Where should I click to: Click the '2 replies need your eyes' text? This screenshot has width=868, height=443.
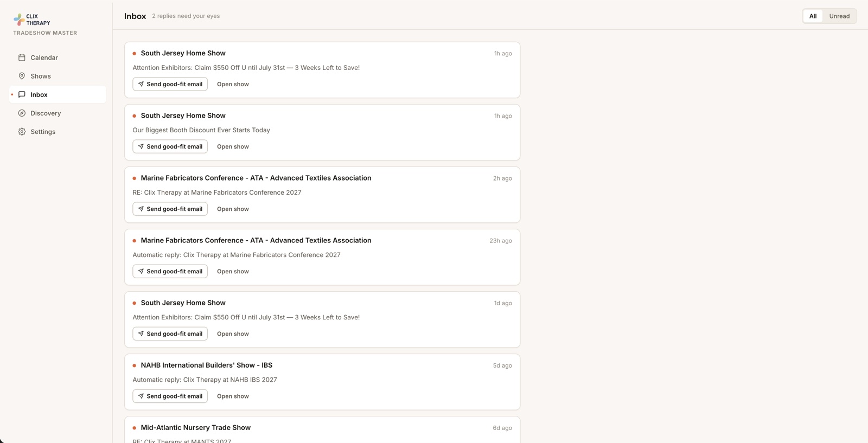pos(186,16)
